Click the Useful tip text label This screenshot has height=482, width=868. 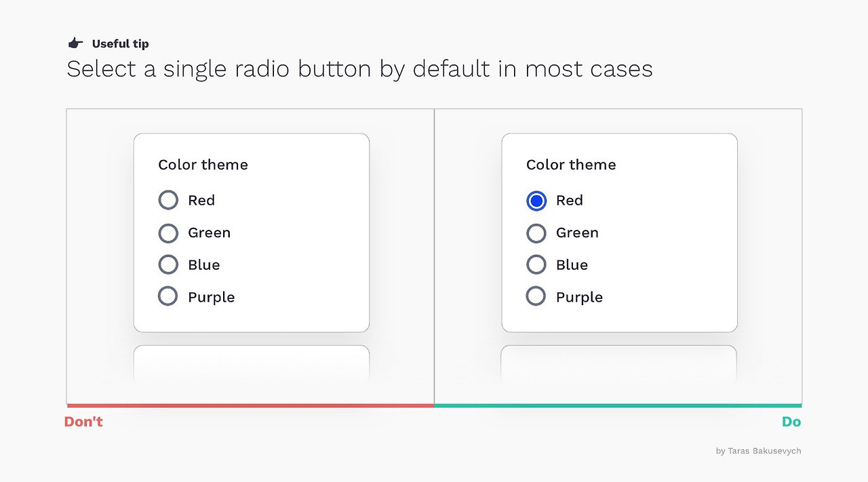(x=120, y=43)
